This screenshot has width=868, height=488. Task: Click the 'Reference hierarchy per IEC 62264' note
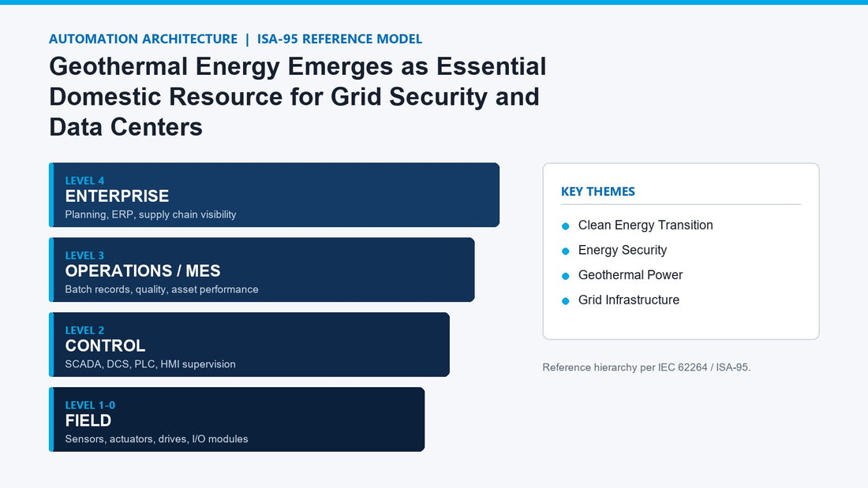point(646,367)
